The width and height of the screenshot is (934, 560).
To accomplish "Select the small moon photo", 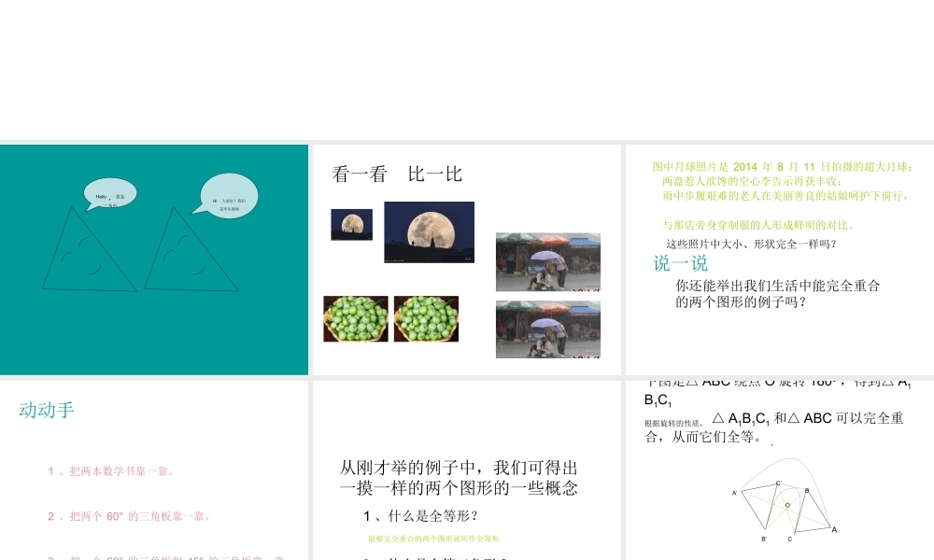I will [351, 224].
